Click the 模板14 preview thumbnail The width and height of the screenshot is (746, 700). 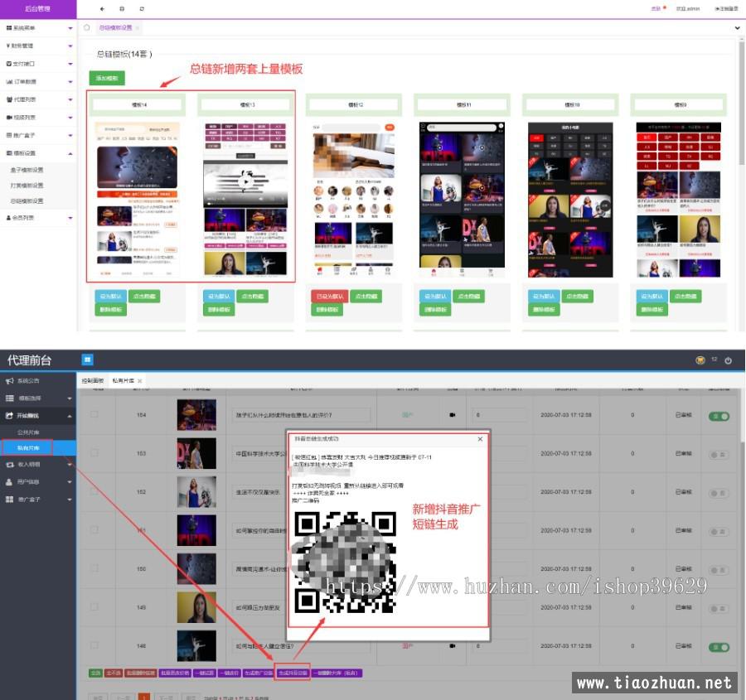click(138, 200)
